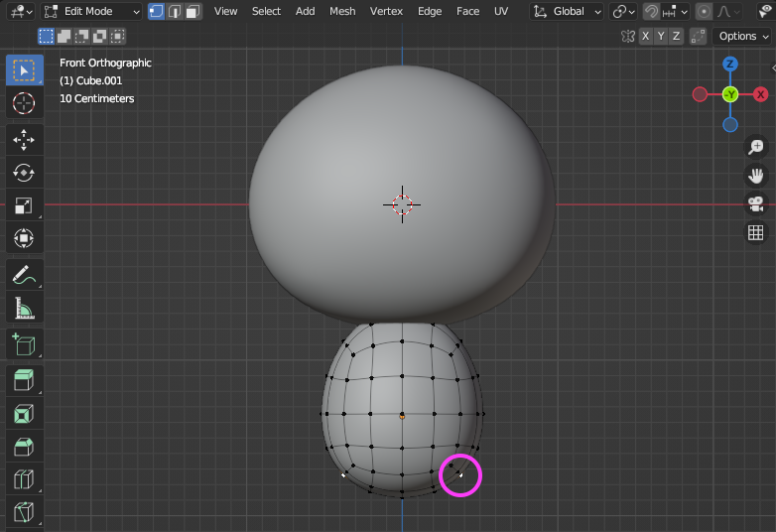Choose the Annotate pencil tool
This screenshot has height=532, width=776.
[24, 274]
